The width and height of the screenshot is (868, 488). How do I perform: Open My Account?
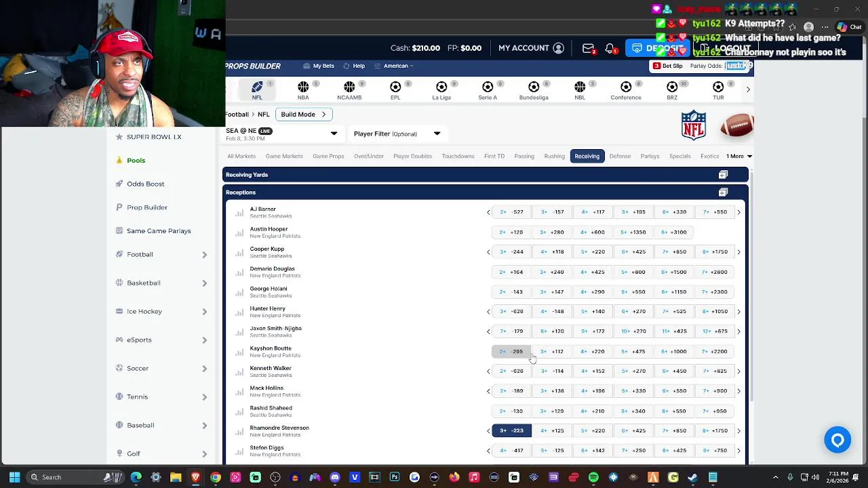[531, 48]
